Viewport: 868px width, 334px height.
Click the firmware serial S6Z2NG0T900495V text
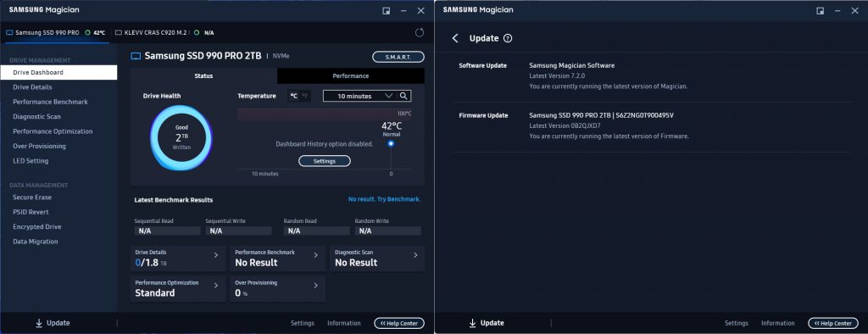tap(644, 115)
